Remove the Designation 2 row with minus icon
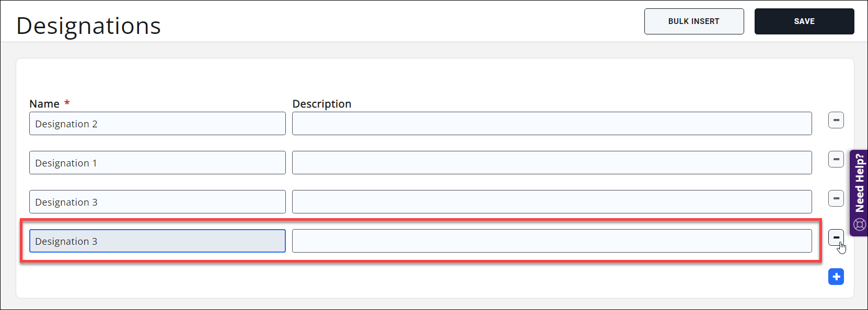This screenshot has height=310, width=868. pyautogui.click(x=836, y=120)
